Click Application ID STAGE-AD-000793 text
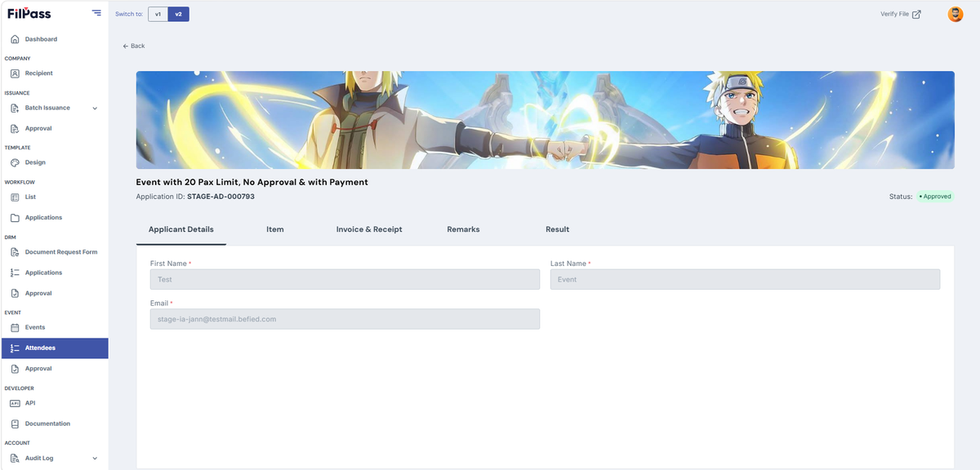The image size is (980, 470). point(195,197)
